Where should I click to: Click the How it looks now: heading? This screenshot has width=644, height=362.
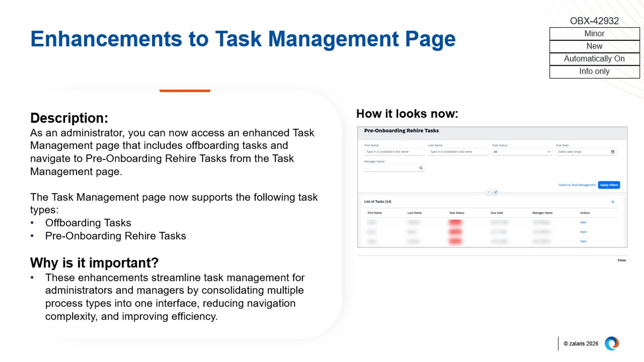coord(407,114)
